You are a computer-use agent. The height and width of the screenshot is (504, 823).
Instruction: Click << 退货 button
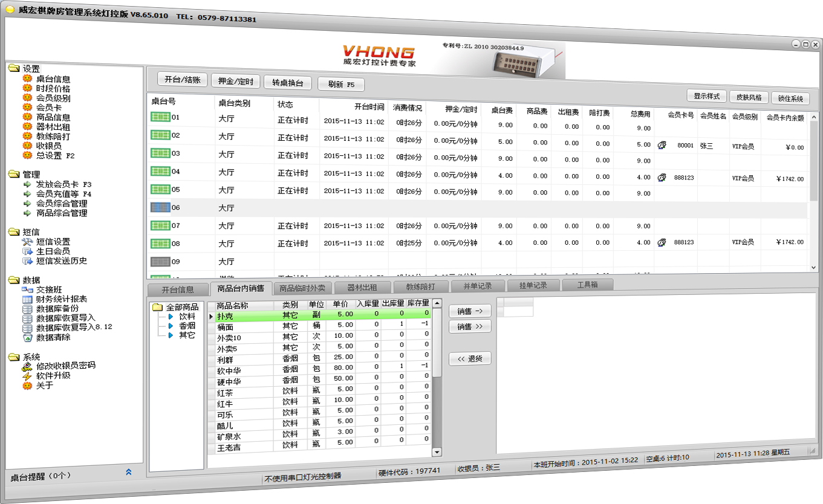[x=470, y=358]
